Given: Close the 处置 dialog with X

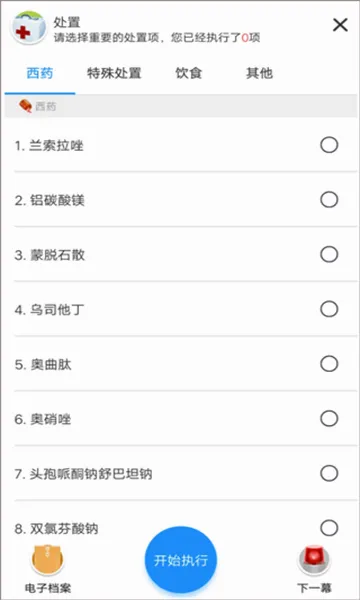Looking at the screenshot, I should tap(340, 25).
